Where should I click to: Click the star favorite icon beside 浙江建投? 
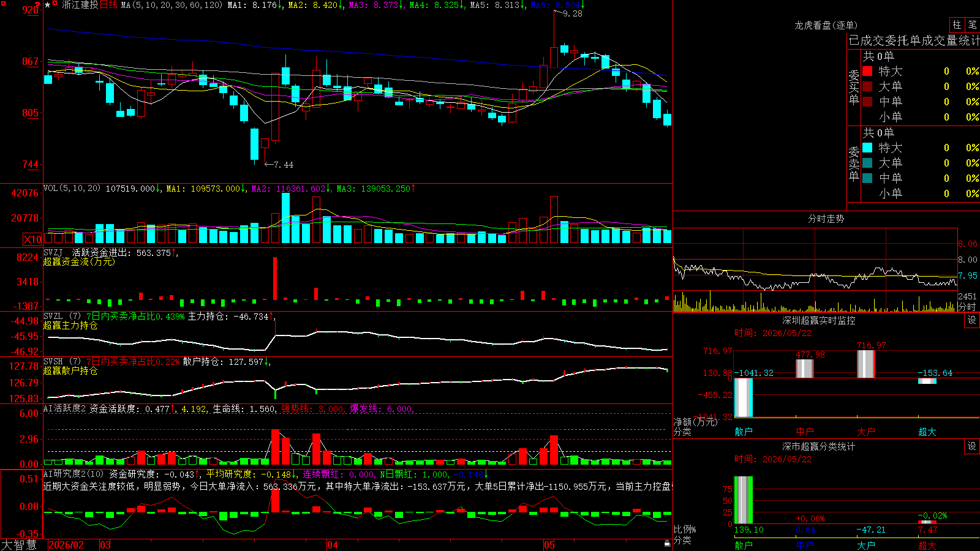pyautogui.click(x=48, y=5)
